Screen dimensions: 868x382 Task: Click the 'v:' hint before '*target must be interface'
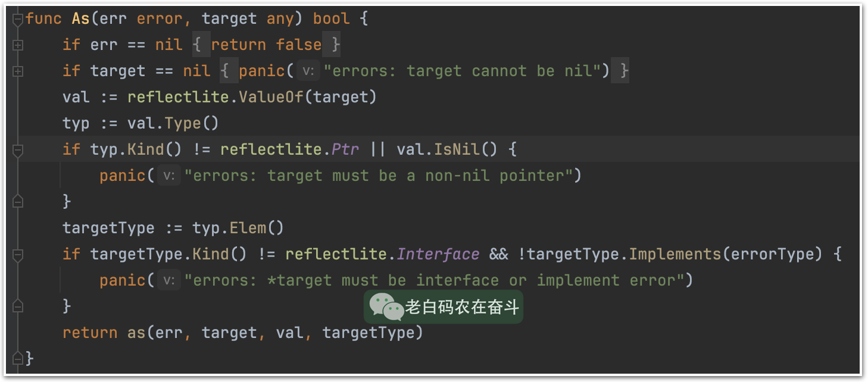(x=169, y=281)
